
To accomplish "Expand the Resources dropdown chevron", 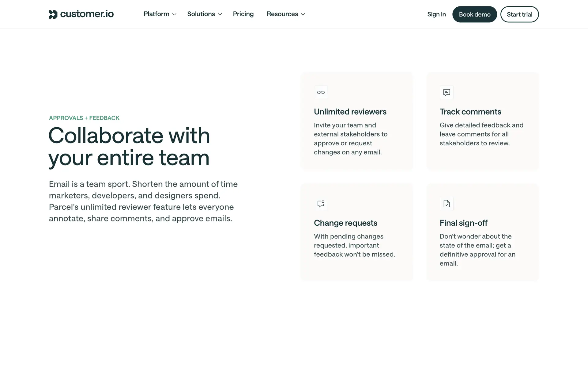I will pos(303,14).
